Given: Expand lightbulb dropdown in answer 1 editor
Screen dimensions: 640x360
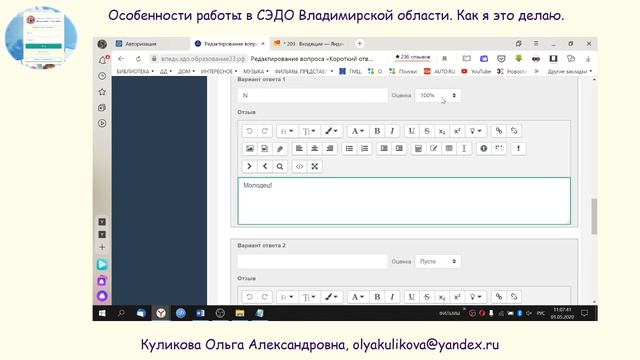Looking at the screenshot, I should (476, 131).
